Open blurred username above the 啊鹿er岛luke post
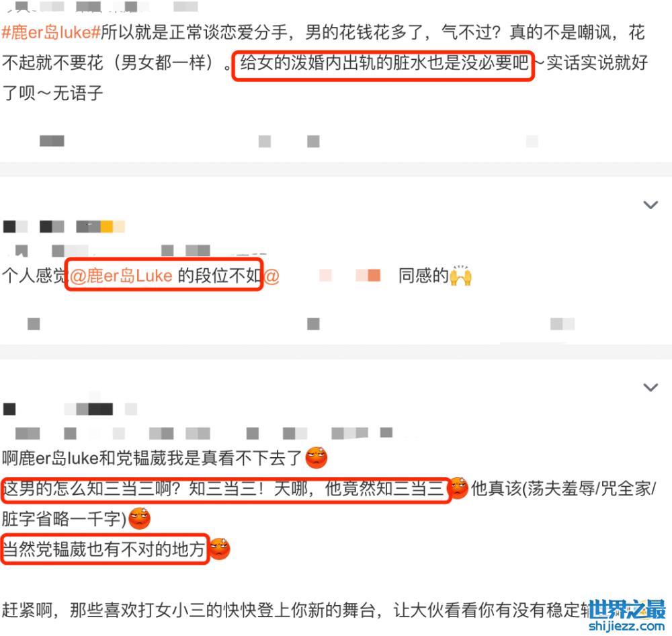This screenshot has width=672, height=636. point(70,409)
